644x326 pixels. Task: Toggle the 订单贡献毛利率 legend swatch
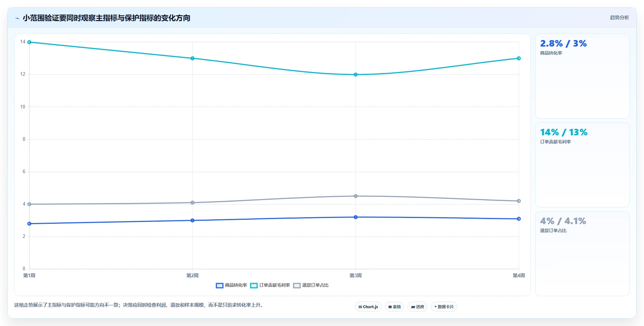point(254,286)
